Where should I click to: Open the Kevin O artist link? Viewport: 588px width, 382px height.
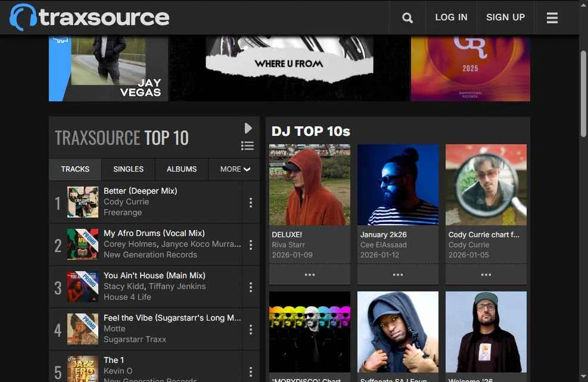click(118, 371)
